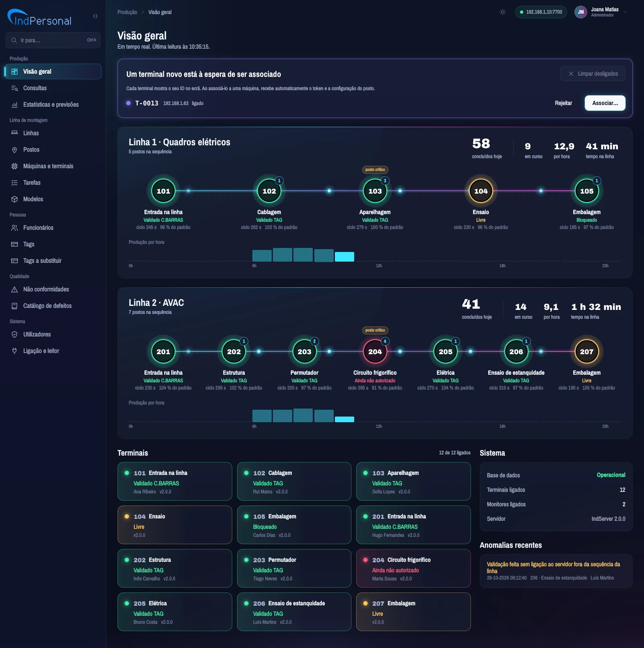Select station 103 Aparelhagem node on Linha 1
The height and width of the screenshot is (648, 644).
(375, 191)
